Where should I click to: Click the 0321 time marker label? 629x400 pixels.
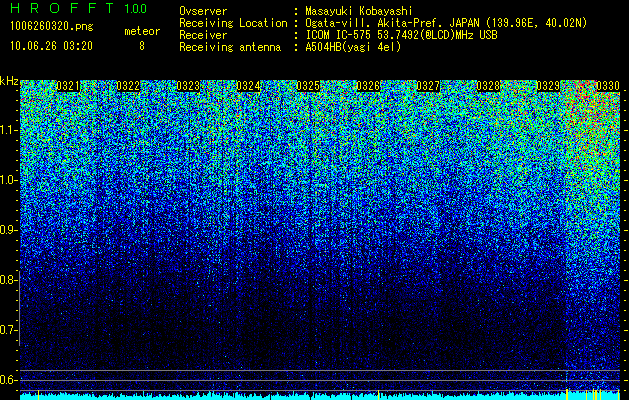(x=68, y=86)
